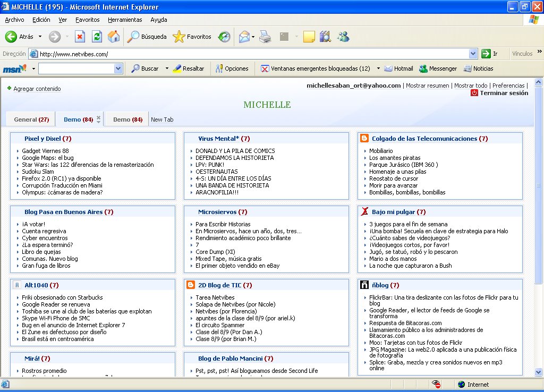
Task: Expand the MSN search box dropdown
Action: (118, 69)
